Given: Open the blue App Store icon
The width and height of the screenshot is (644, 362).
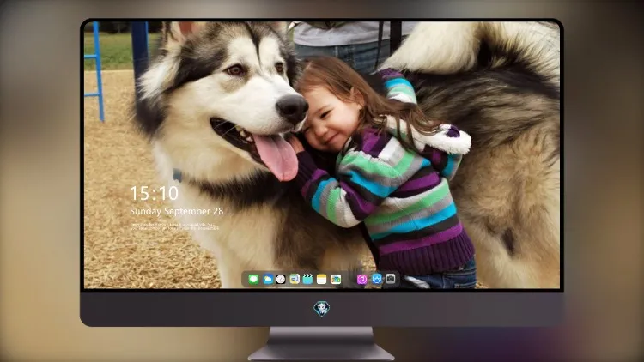Looking at the screenshot, I should (377, 279).
